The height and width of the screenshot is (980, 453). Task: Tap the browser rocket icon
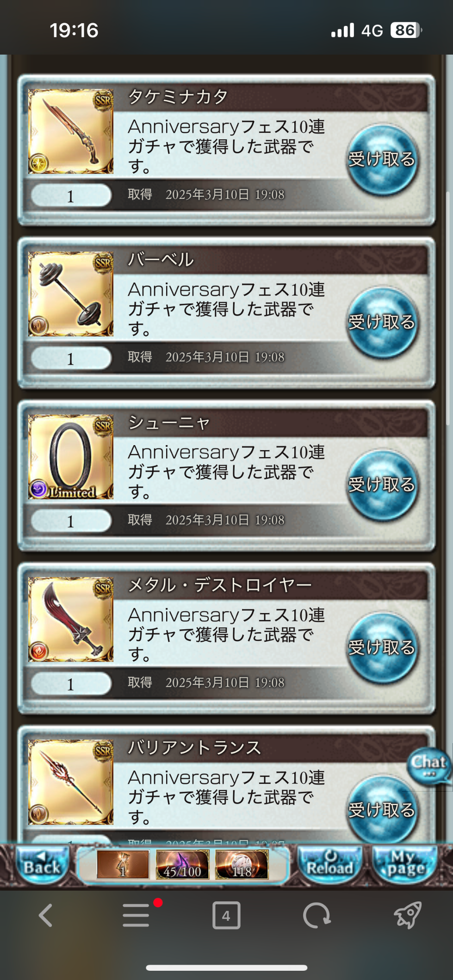408,915
